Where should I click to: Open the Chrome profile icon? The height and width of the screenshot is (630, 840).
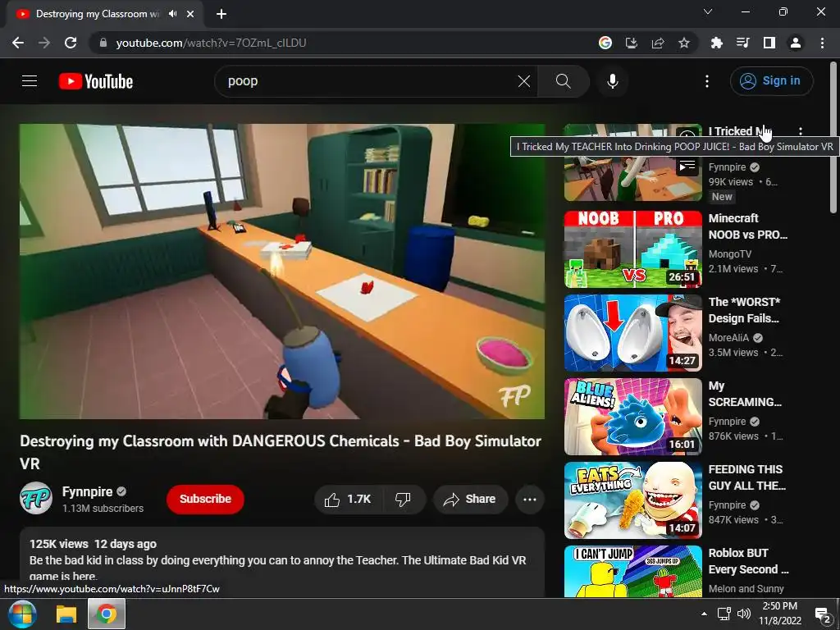[x=796, y=43]
